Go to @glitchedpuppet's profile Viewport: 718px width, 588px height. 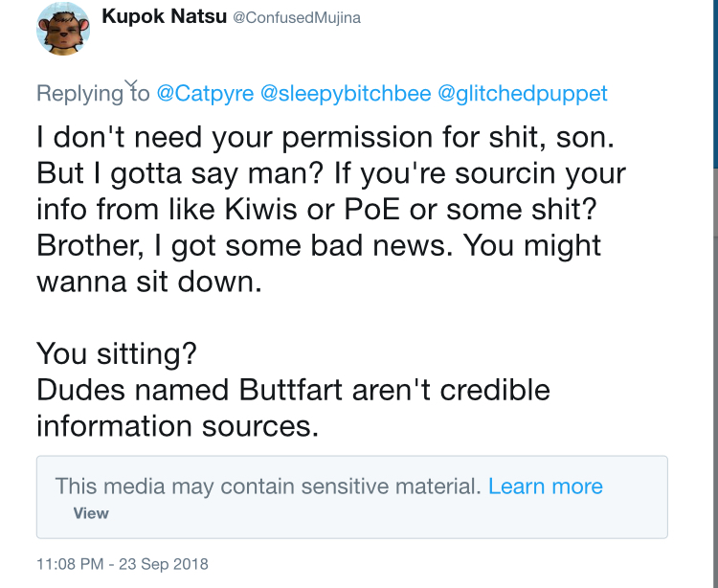(523, 94)
